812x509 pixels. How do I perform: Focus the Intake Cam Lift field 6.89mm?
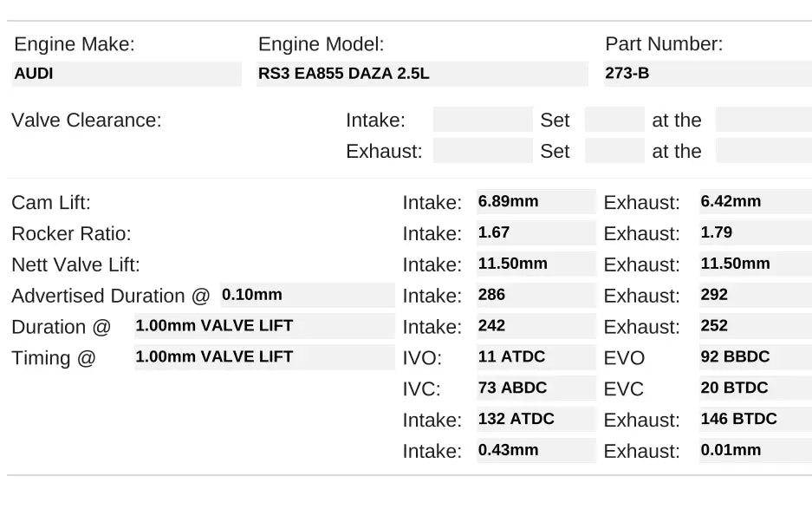pos(536,202)
